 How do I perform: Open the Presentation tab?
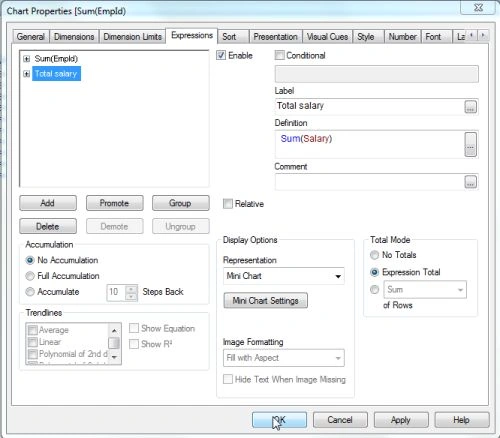click(x=275, y=37)
